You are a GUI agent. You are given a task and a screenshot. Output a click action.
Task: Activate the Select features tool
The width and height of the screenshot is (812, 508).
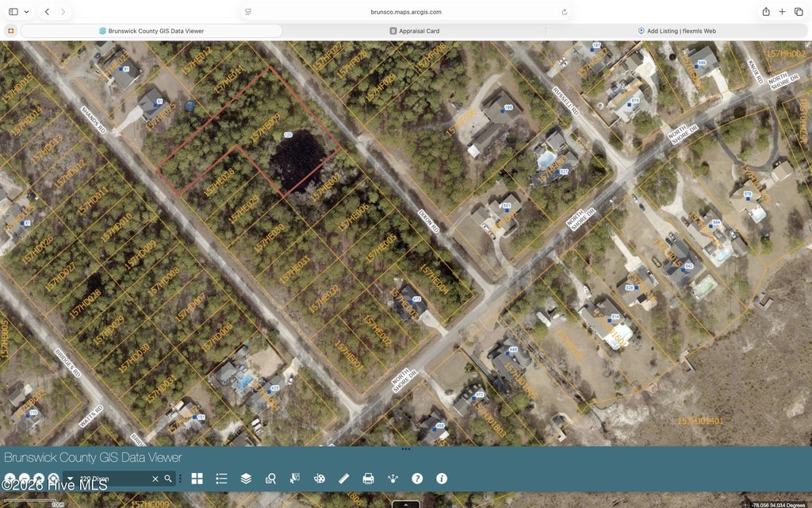[295, 479]
